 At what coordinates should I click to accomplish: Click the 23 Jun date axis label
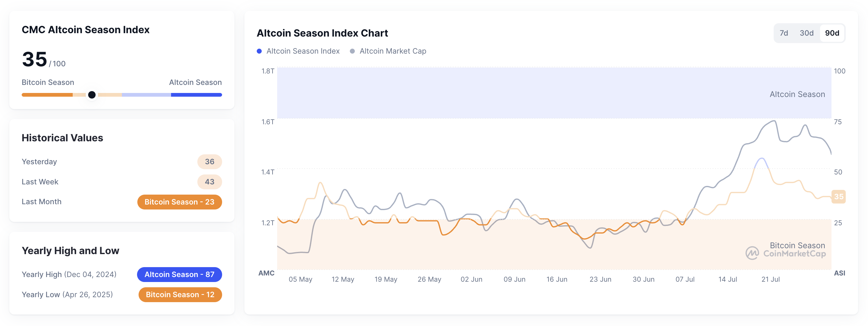(x=600, y=280)
